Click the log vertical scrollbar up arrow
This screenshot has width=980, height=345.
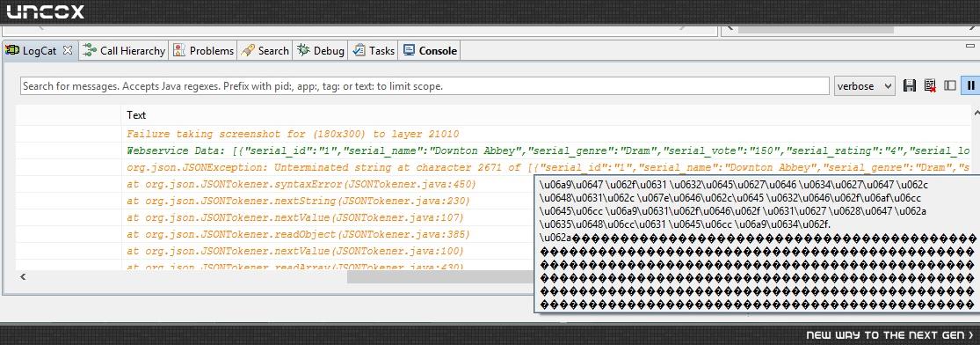click(976, 113)
